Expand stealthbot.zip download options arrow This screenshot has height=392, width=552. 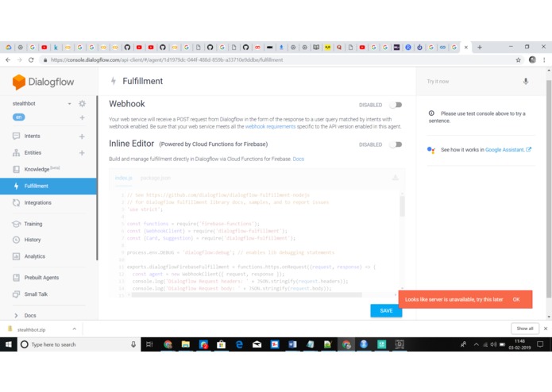click(x=75, y=329)
